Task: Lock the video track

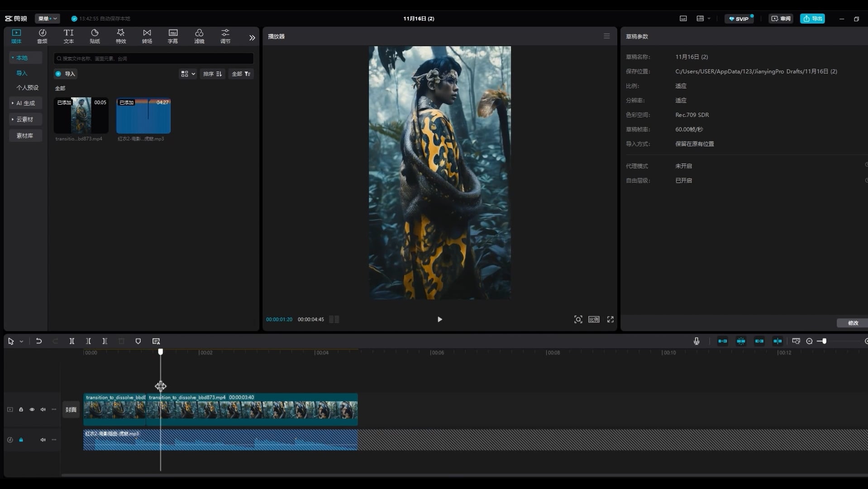Action: (21, 409)
